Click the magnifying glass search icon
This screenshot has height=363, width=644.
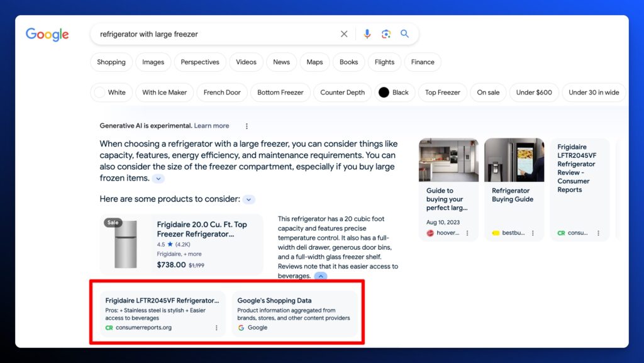click(405, 34)
